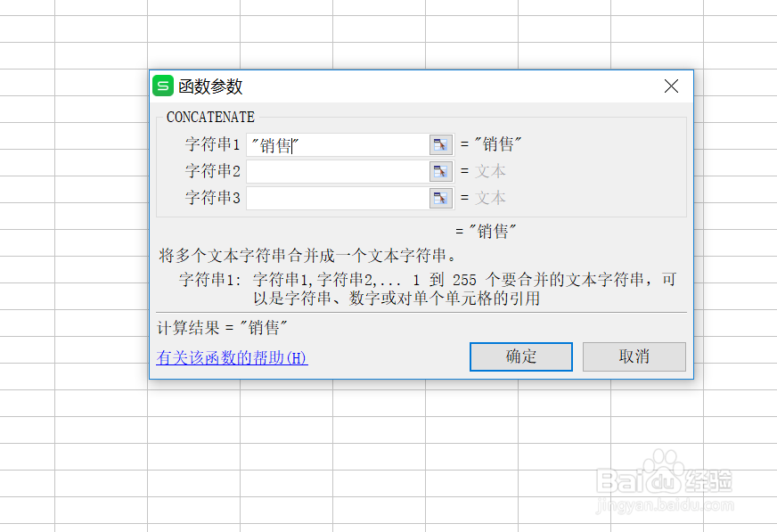Click the CONCATENATE section label
The height and width of the screenshot is (532, 777).
point(210,117)
